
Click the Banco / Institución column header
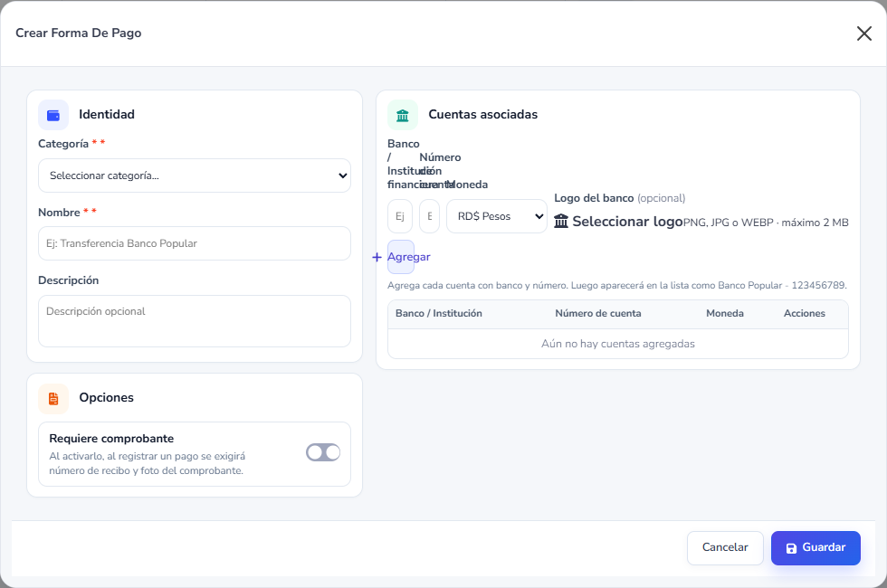439,313
